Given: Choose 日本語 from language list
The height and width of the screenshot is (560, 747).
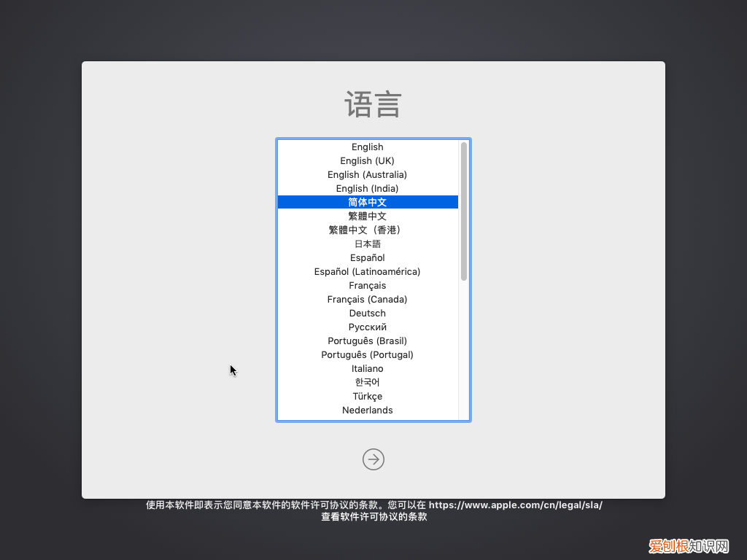Looking at the screenshot, I should click(368, 244).
